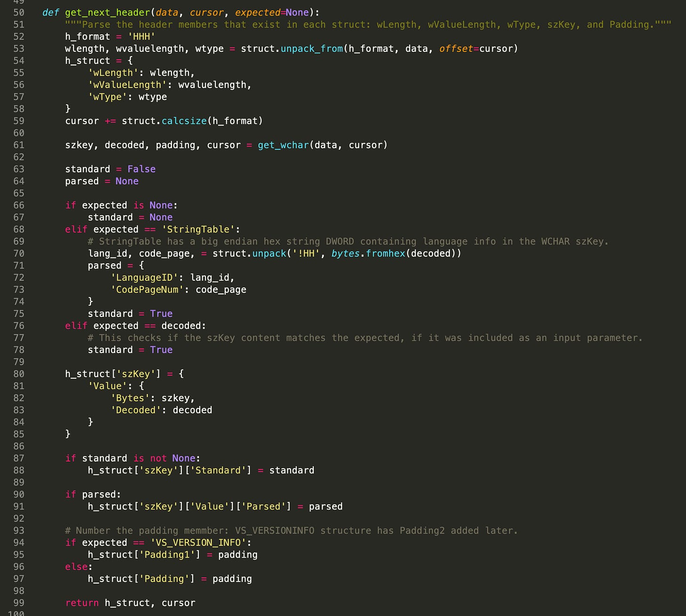The image size is (686, 616).
Task: Click the 'Value' key on line 81
Action: [107, 386]
